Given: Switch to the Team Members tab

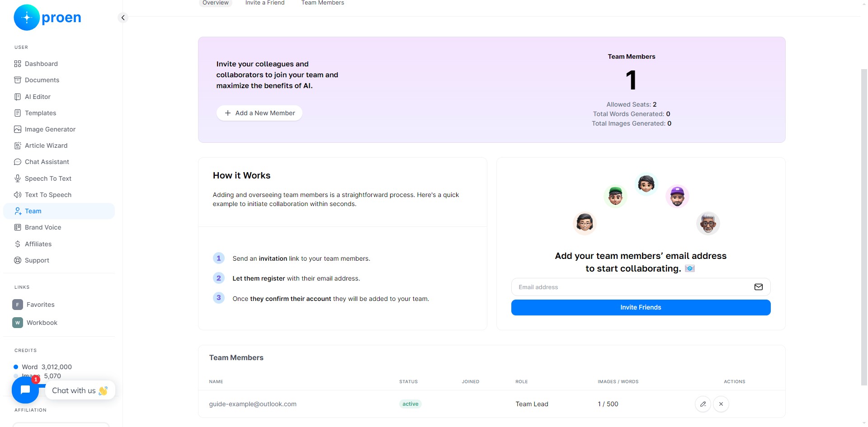Looking at the screenshot, I should pos(323,3).
